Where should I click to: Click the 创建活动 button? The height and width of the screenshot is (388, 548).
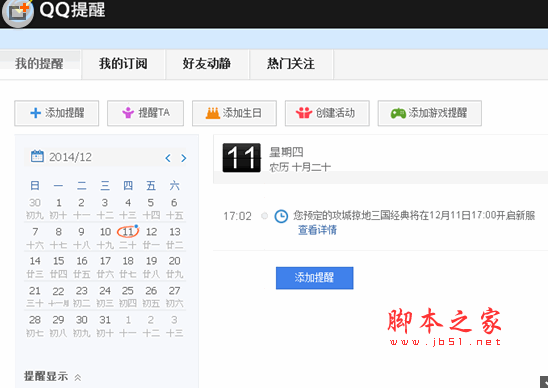click(327, 113)
